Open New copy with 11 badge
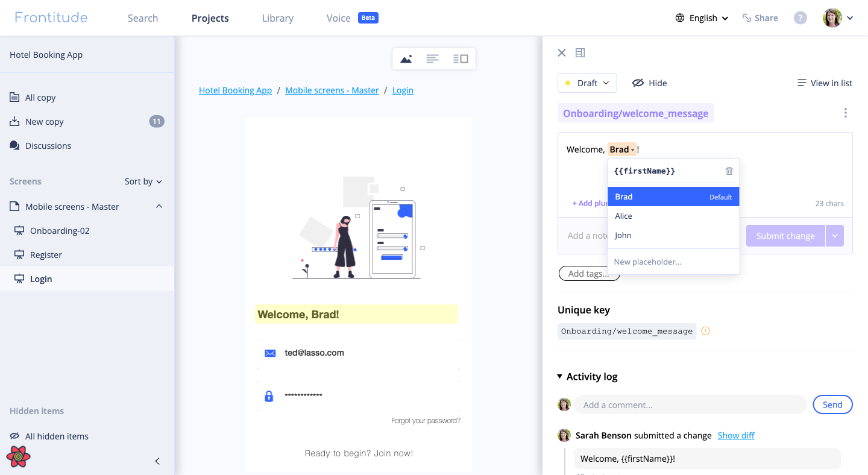The width and height of the screenshot is (868, 475). pos(87,122)
